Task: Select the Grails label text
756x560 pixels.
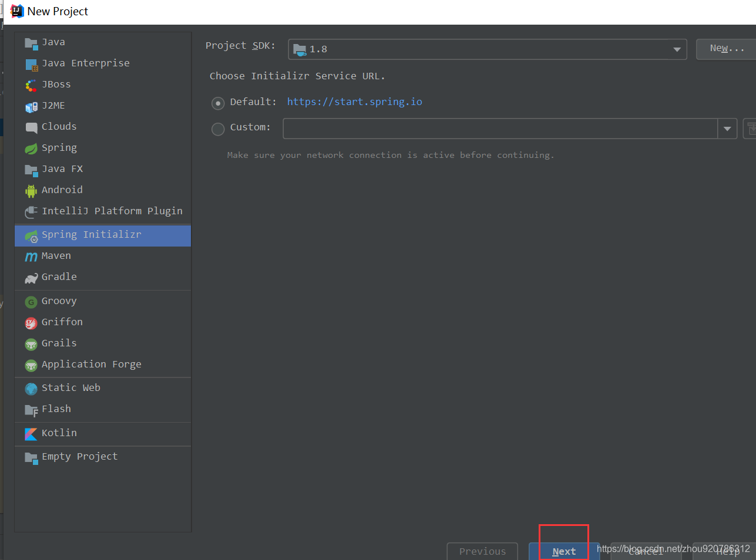Action: coord(59,343)
